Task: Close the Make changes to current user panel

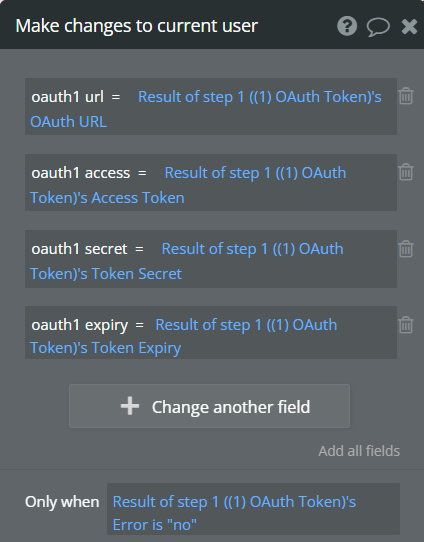Action: point(409,26)
